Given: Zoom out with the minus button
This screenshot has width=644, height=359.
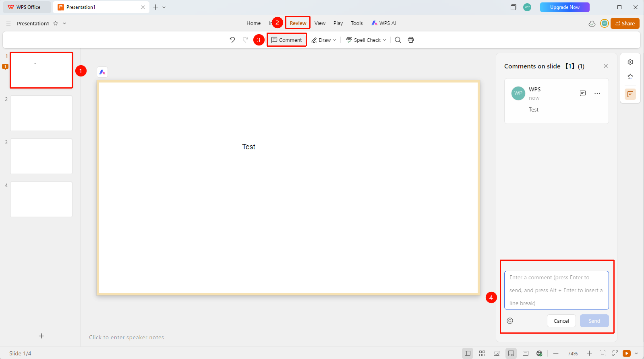Looking at the screenshot, I should 556,353.
